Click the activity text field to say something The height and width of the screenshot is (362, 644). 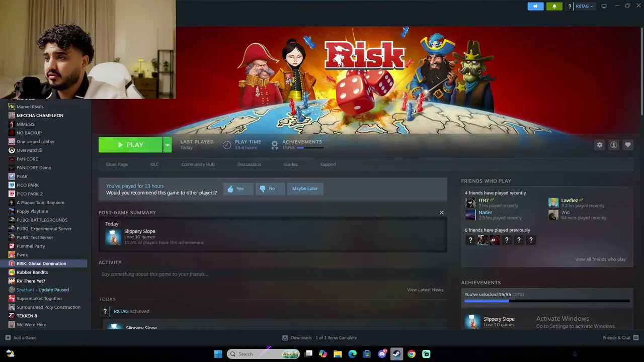[x=273, y=274]
